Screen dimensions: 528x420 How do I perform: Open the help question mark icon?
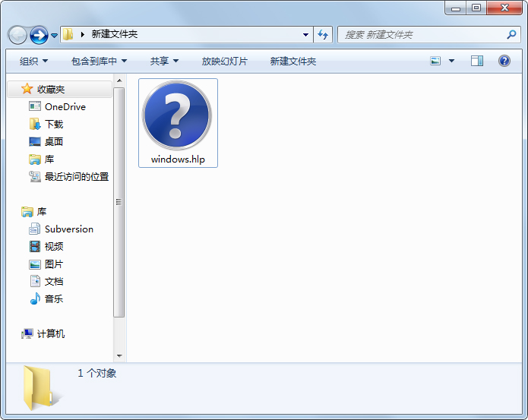[504, 61]
